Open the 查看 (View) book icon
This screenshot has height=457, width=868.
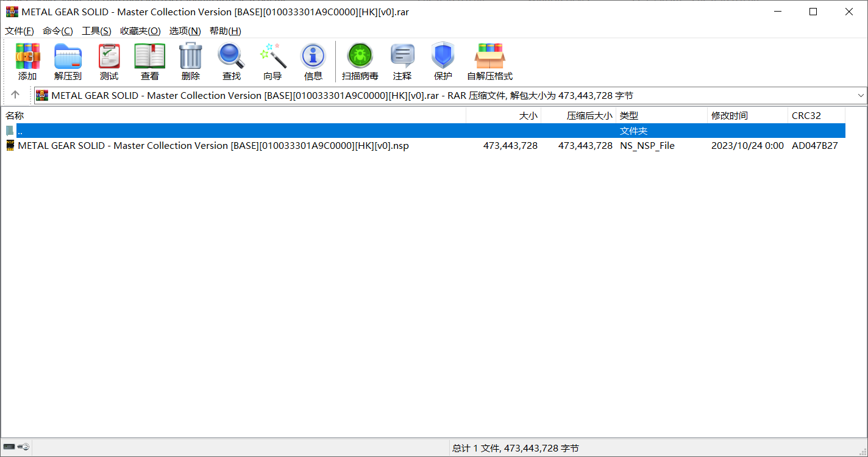(x=150, y=57)
